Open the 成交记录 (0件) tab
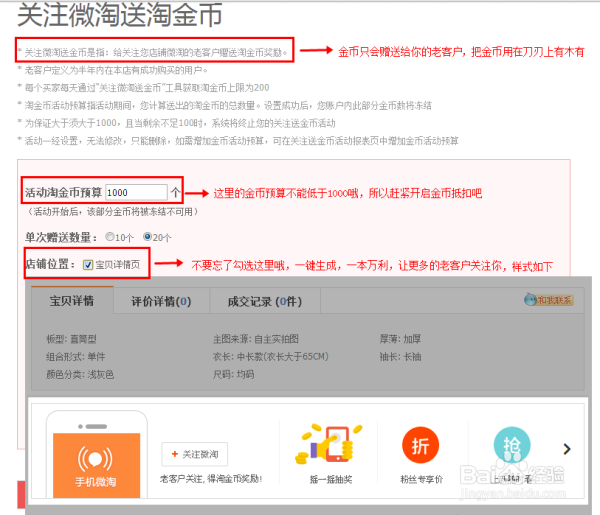The height and width of the screenshot is (515, 600). pyautogui.click(x=265, y=302)
